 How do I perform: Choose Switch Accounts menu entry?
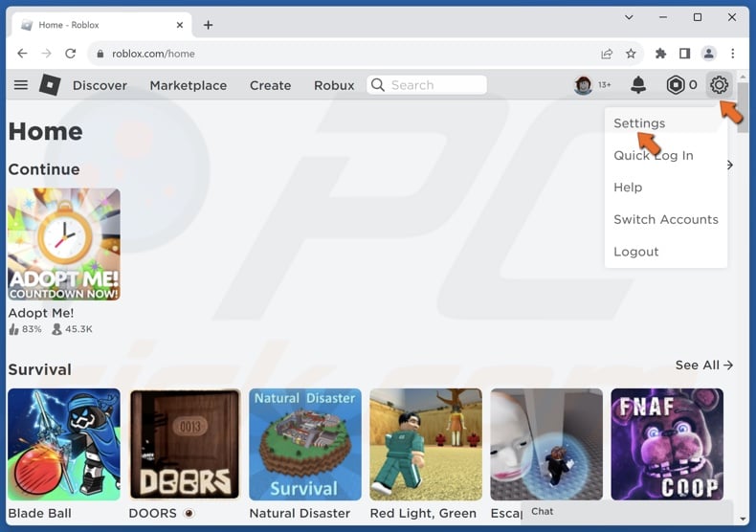coord(665,219)
